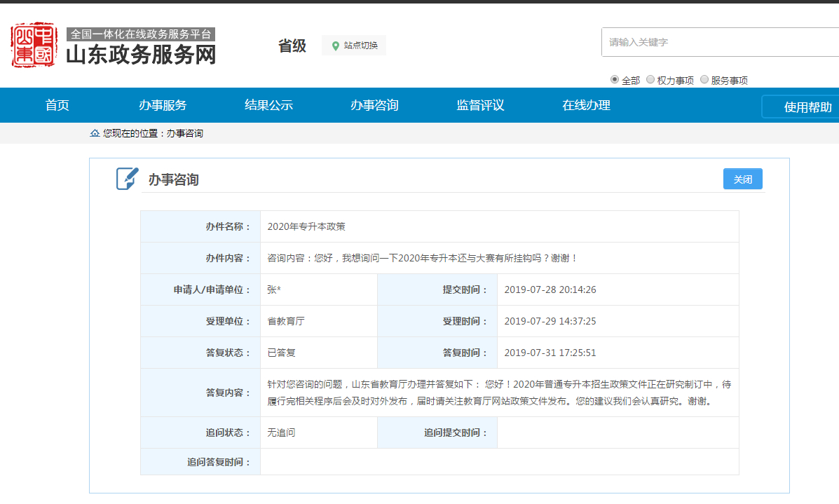
Task: Click the 请输入关键字 search input field
Action: coord(715,42)
